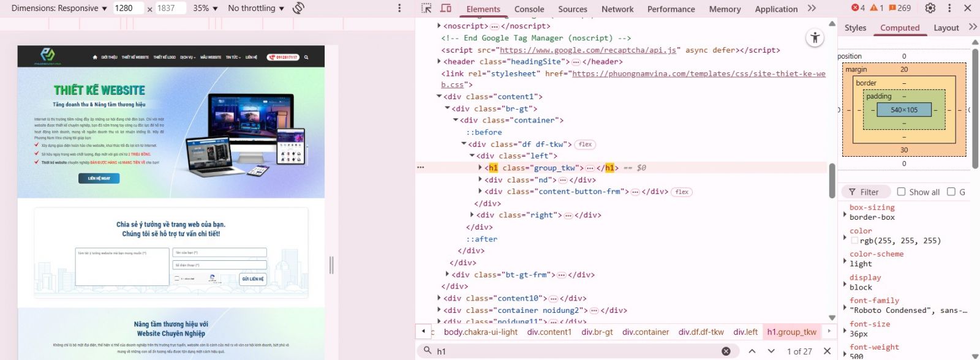
Task: Click flex badge on content-button-frm div
Action: tap(682, 192)
